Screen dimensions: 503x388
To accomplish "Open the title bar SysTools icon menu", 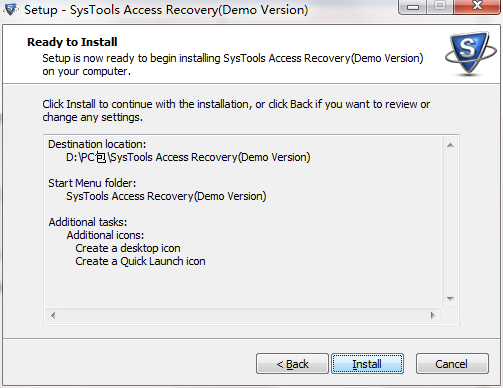I will tap(10, 9).
